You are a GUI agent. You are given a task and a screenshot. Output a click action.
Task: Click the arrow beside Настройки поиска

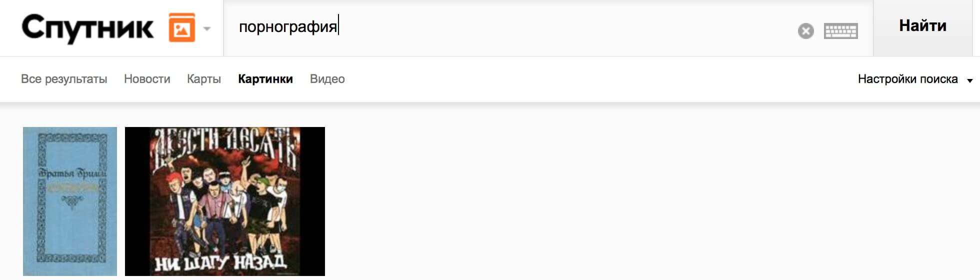click(969, 80)
